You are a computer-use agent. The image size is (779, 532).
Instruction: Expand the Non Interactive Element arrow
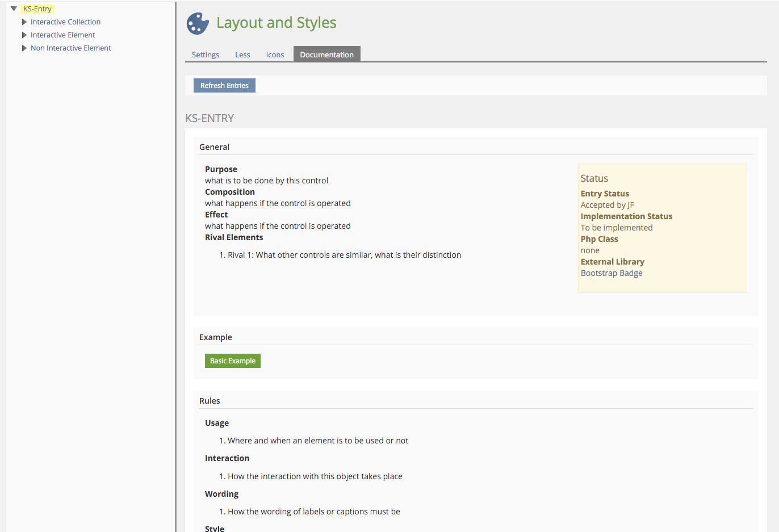click(x=24, y=48)
